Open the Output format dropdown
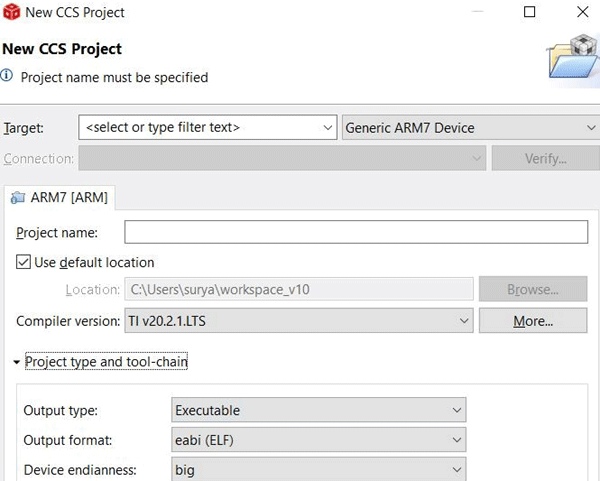The width and height of the screenshot is (600, 481). [457, 440]
